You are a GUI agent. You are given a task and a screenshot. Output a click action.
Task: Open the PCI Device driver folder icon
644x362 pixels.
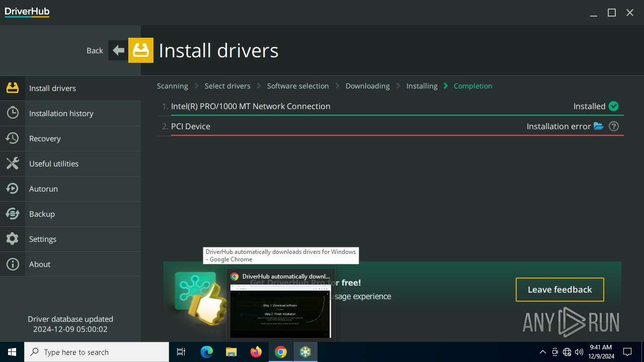(x=598, y=126)
